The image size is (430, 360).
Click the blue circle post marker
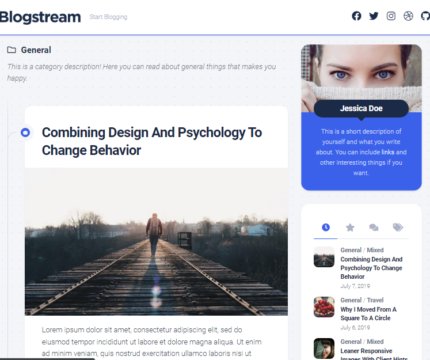(x=25, y=133)
